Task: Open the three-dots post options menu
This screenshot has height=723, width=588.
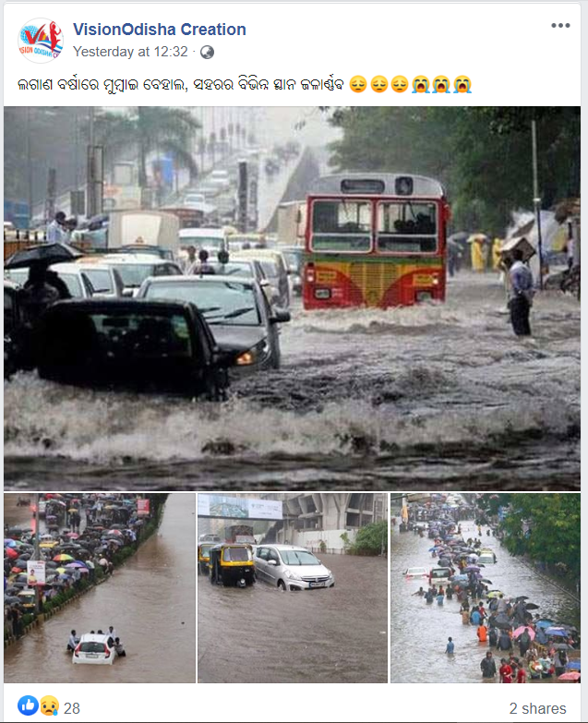Action: pyautogui.click(x=560, y=25)
